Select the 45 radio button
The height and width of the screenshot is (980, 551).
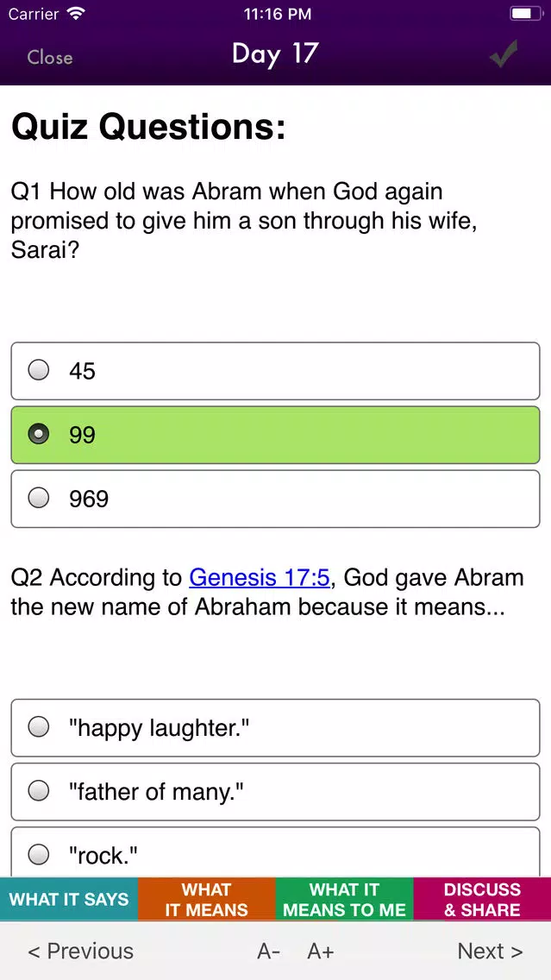(x=39, y=370)
